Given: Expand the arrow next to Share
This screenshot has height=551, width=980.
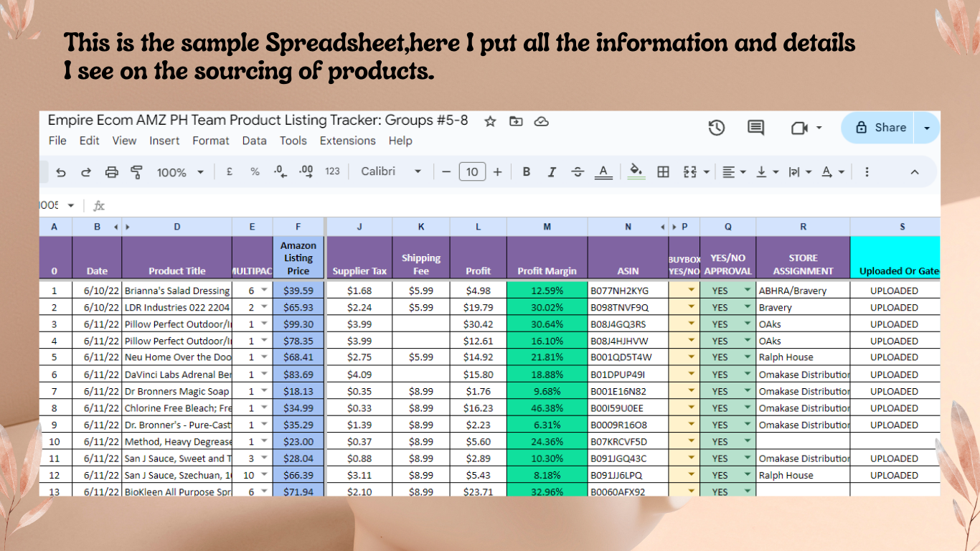Looking at the screenshot, I should 927,128.
